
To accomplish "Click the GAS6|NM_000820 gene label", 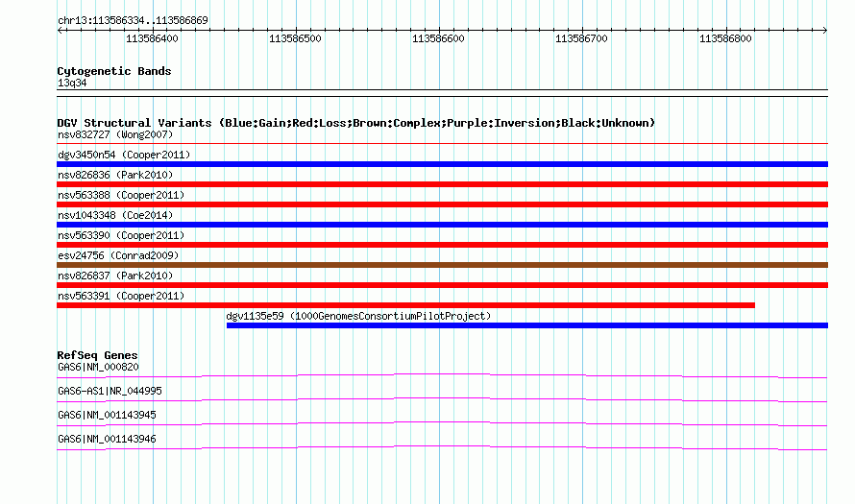I will (x=98, y=368).
